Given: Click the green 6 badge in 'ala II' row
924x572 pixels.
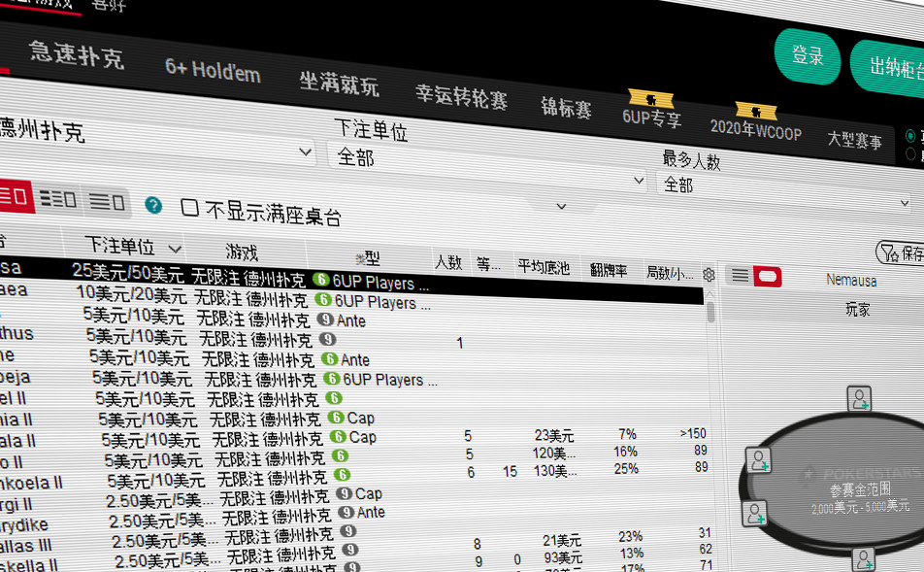Looking at the screenshot, I should pyautogui.click(x=338, y=436).
